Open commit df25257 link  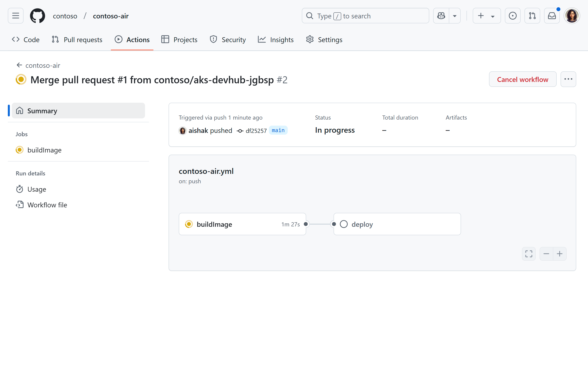pos(256,131)
